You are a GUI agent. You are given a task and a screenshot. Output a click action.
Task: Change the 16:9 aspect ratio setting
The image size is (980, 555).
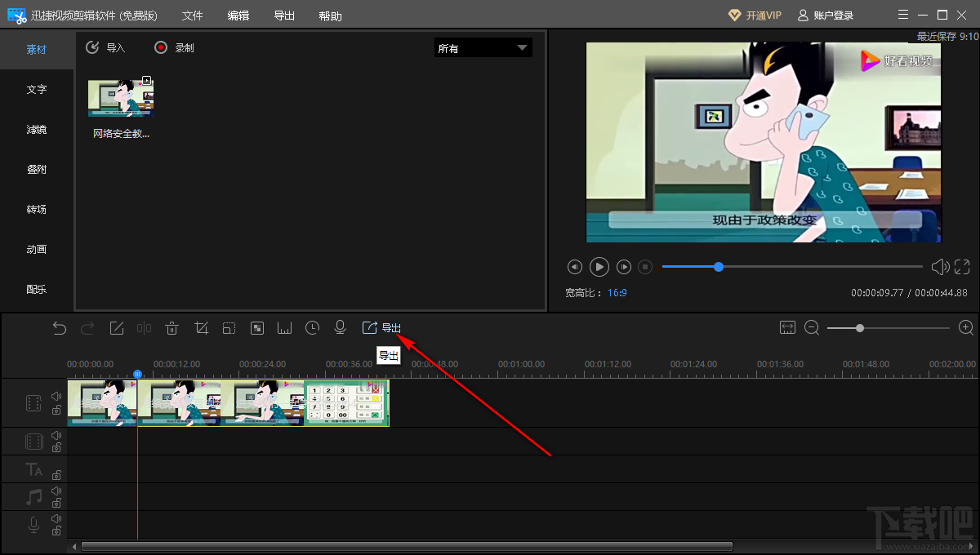point(617,292)
